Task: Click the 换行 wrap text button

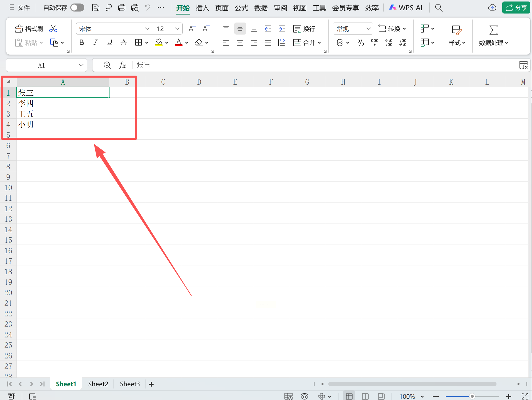Action: click(x=304, y=29)
